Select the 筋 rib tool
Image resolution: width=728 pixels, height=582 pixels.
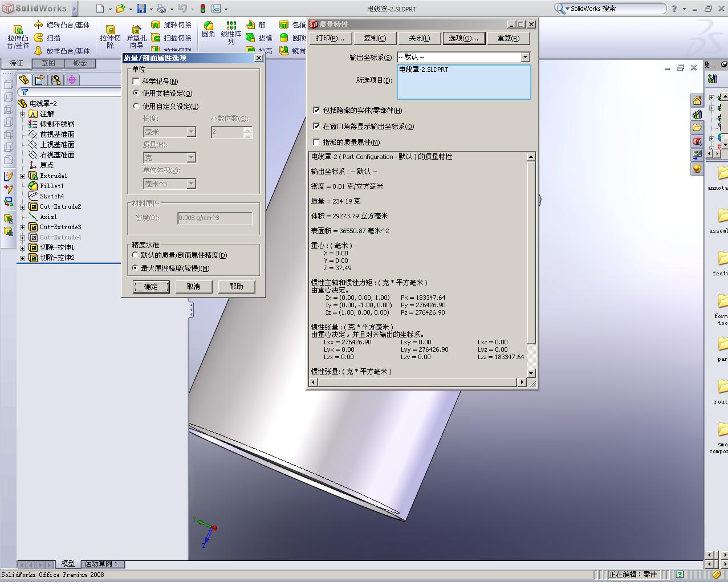click(256, 25)
